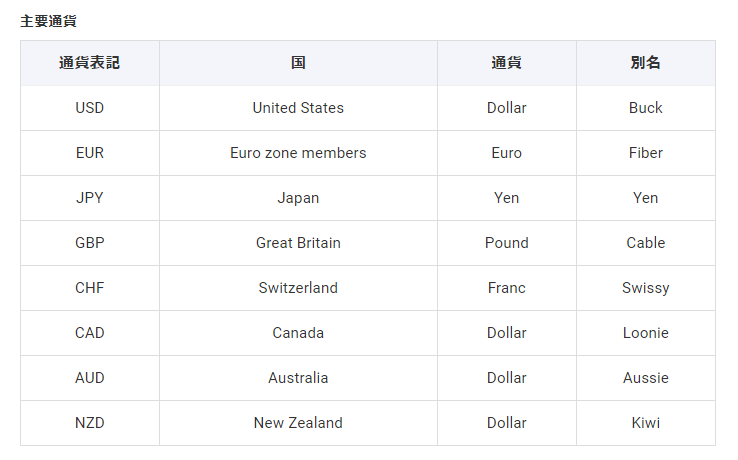
Task: Click the Great Britain cell
Action: click(298, 243)
